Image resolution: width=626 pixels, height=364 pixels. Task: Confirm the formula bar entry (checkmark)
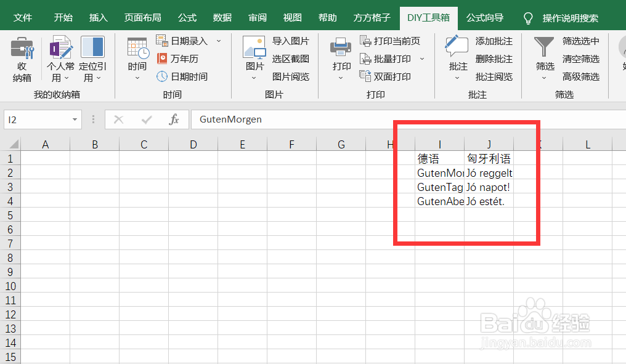coord(147,119)
